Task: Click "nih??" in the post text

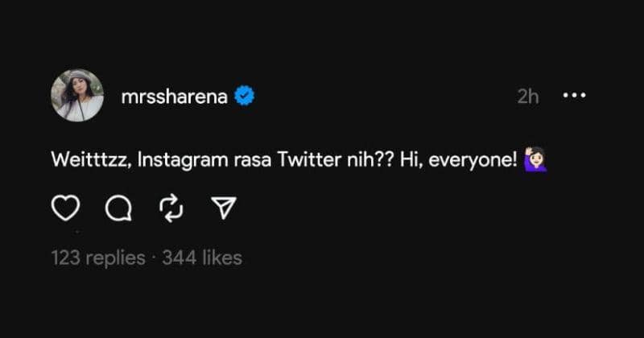Action: coord(365,159)
